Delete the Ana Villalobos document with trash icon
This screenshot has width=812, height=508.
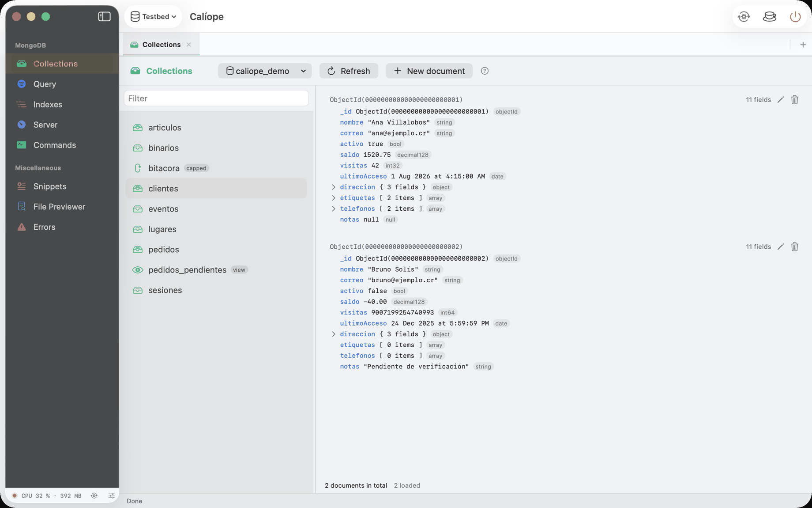tap(795, 100)
